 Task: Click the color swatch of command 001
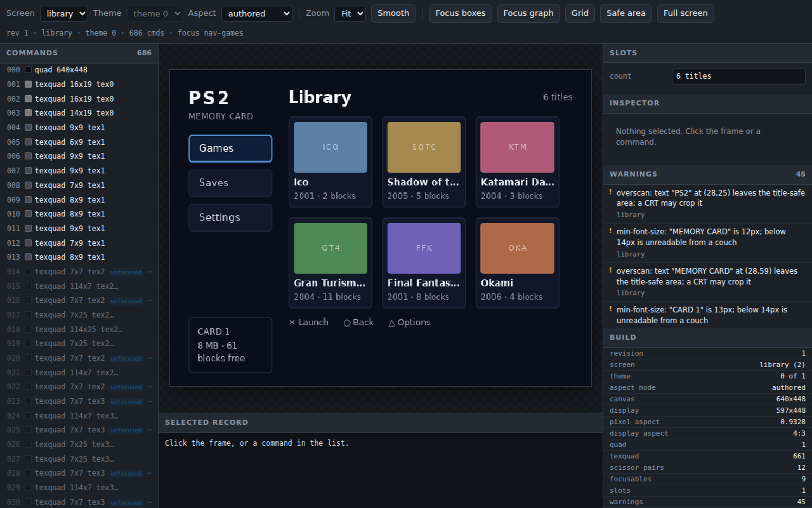(28, 84)
